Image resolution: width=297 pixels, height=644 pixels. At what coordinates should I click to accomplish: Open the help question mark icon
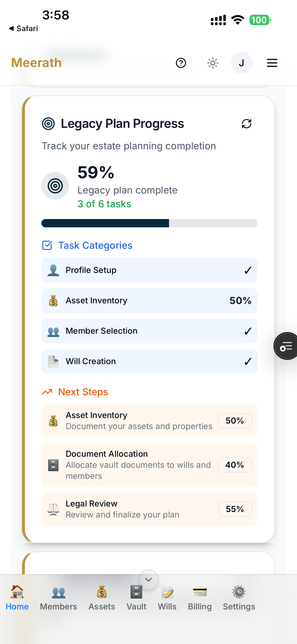click(181, 63)
